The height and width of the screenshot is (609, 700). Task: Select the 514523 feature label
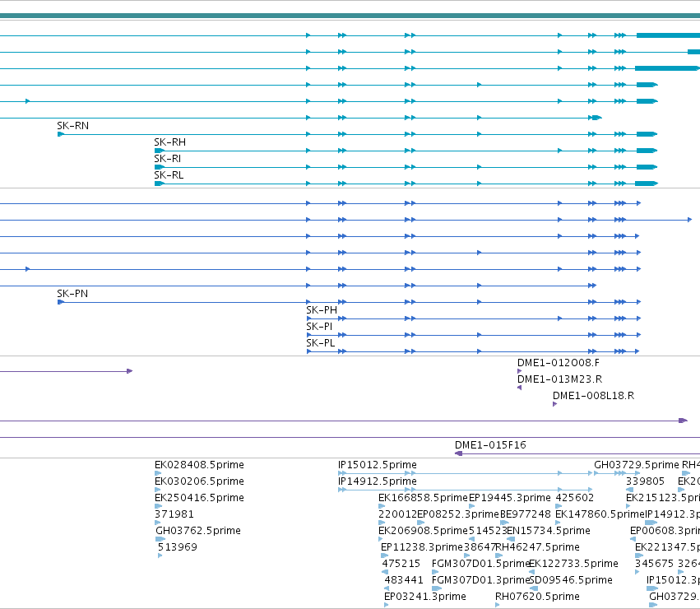488,531
